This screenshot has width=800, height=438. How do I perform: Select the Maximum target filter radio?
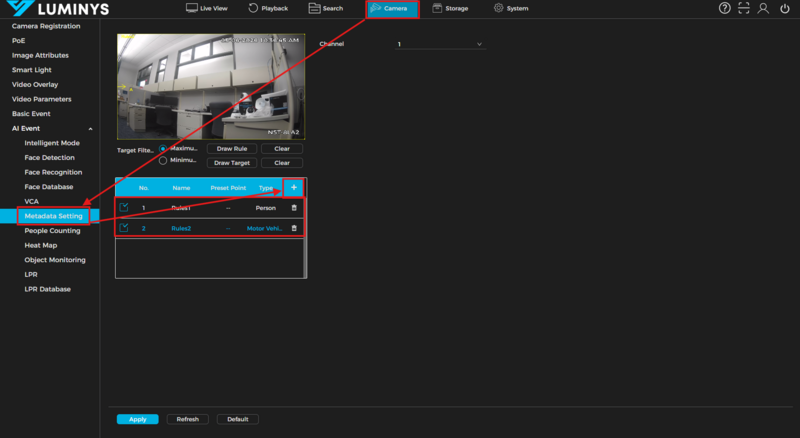(163, 149)
